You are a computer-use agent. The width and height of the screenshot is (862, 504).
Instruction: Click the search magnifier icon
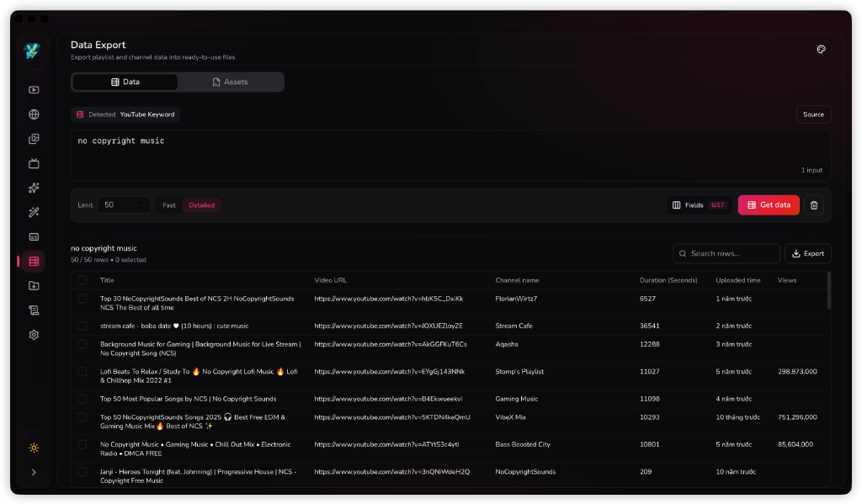pos(683,253)
